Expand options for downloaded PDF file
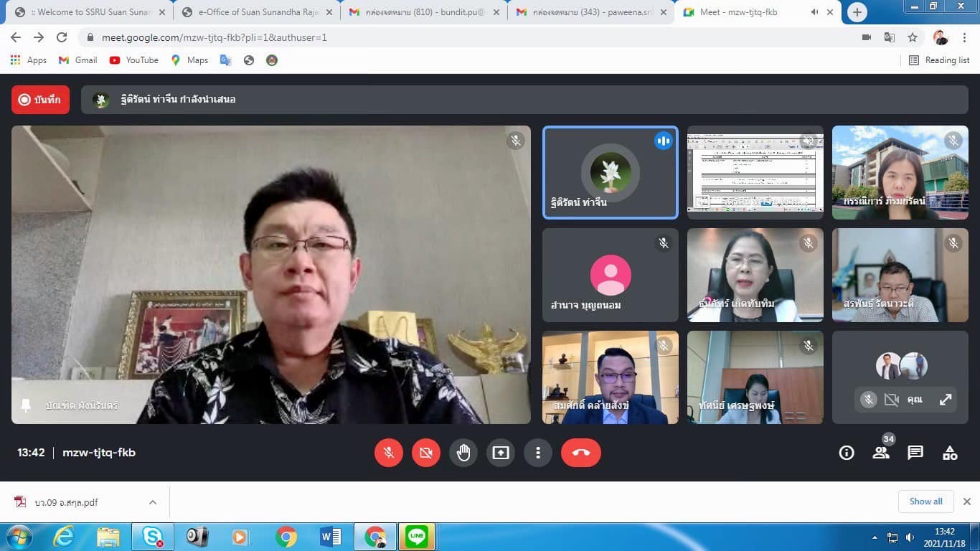The width and height of the screenshot is (980, 551). tap(153, 502)
